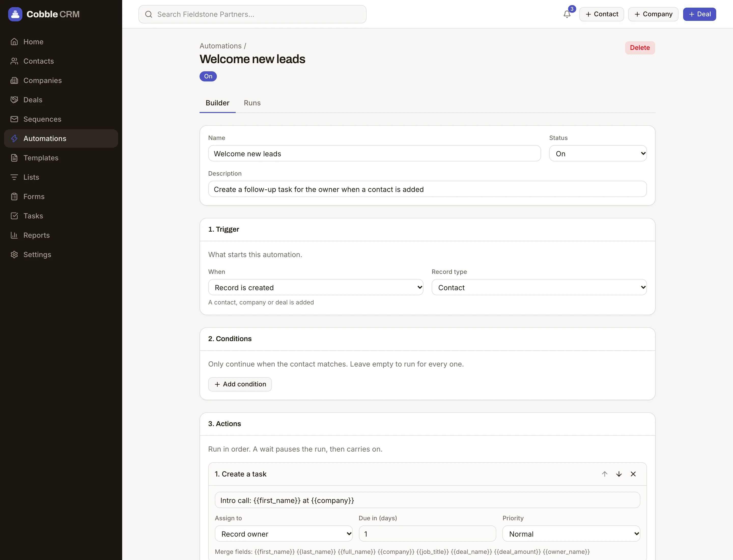733x560 pixels.
Task: Click Add condition button
Action: tap(240, 384)
